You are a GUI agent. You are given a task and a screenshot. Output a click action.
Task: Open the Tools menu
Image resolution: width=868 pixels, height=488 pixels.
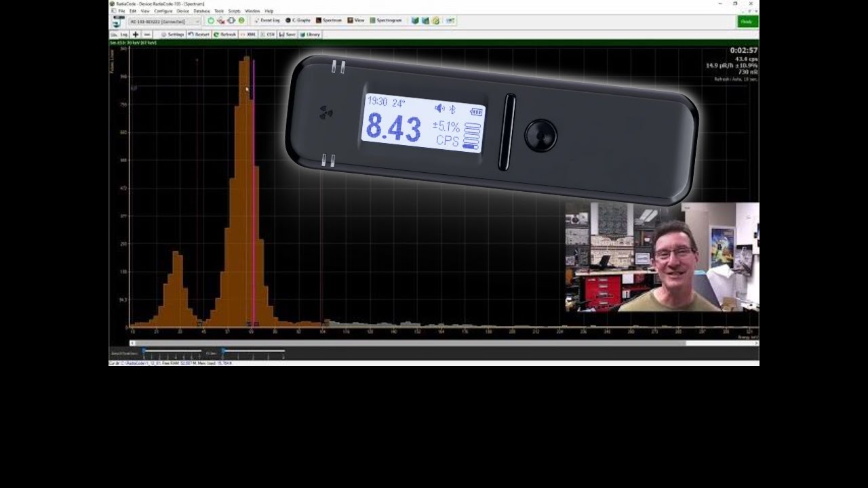pyautogui.click(x=219, y=11)
